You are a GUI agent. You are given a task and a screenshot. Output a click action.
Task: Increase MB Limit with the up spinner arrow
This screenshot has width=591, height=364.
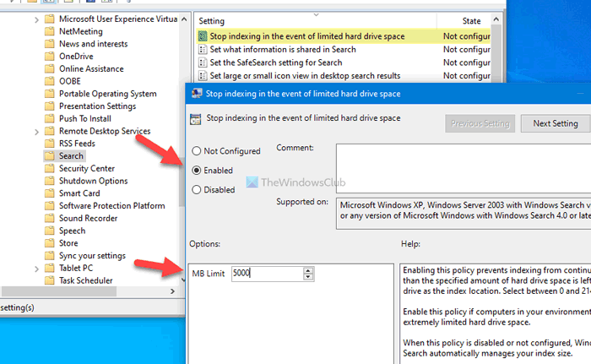(308, 270)
